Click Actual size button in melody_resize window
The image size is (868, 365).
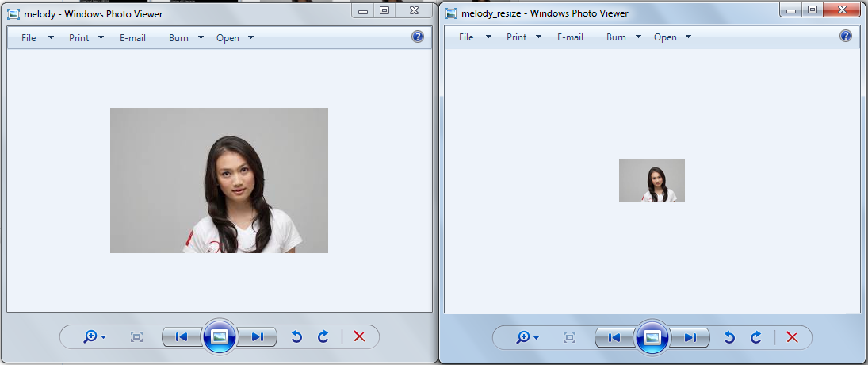pyautogui.click(x=569, y=336)
